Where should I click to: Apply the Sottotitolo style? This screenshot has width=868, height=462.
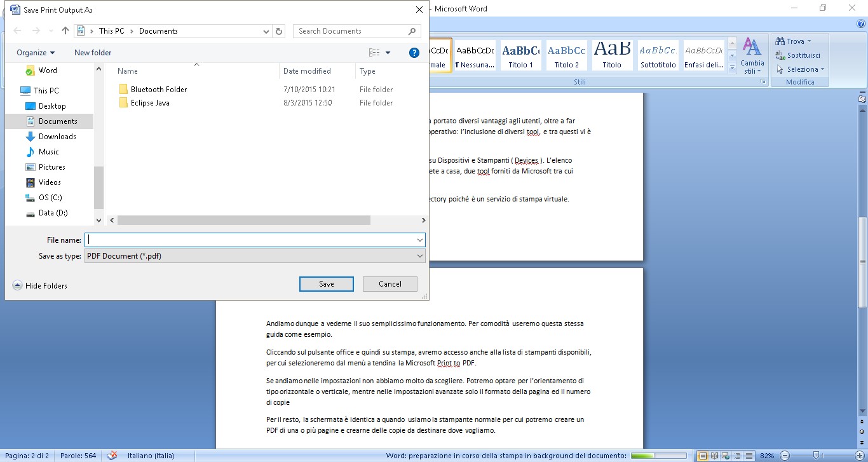coord(658,55)
